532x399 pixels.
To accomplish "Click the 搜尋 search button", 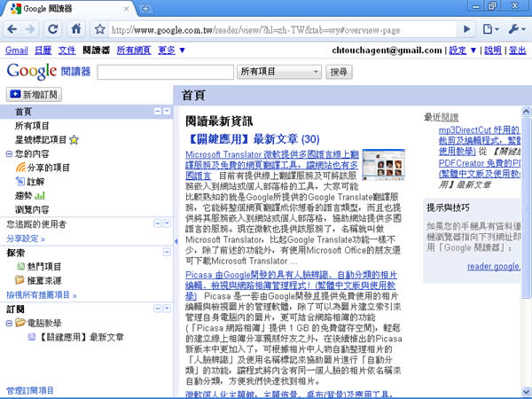I will click(x=339, y=72).
